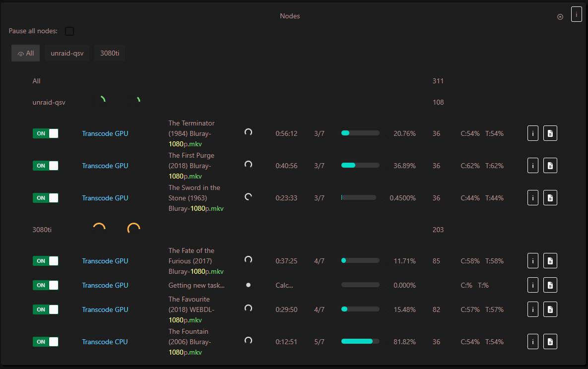The height and width of the screenshot is (369, 588).
Task: Open info for The Fate of the Furious worker
Action: 532,260
